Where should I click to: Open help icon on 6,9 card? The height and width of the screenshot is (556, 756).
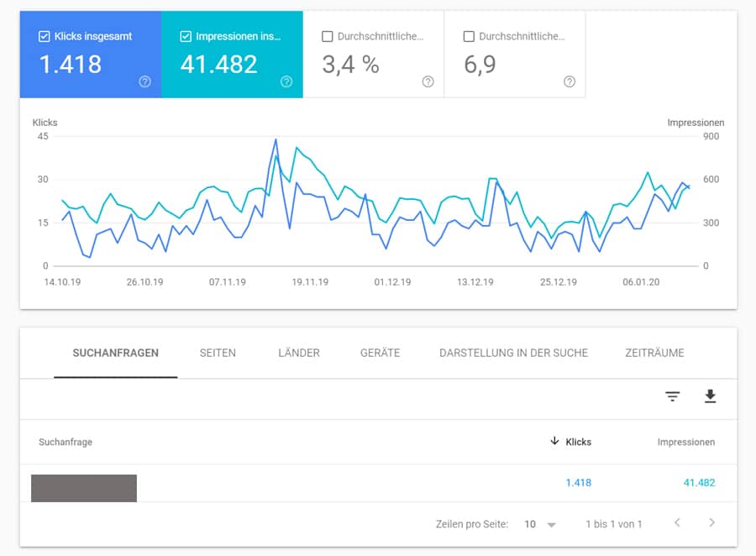pos(570,81)
